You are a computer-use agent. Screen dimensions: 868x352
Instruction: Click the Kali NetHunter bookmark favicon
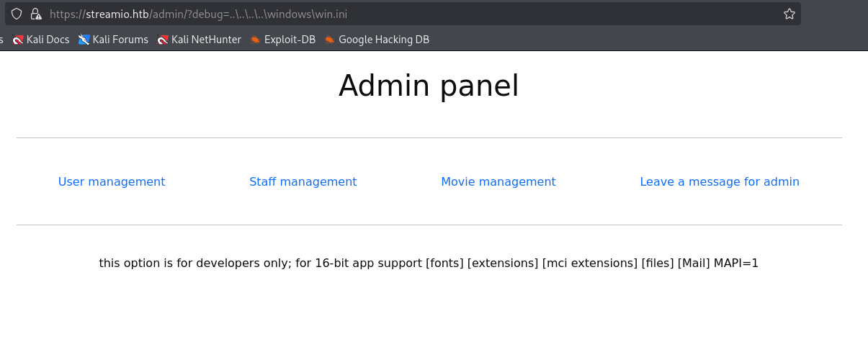point(163,40)
